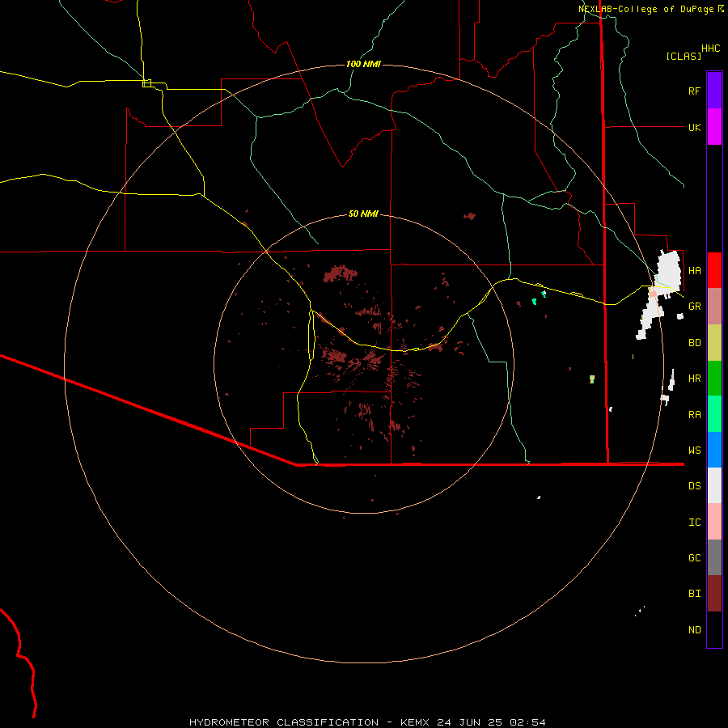Select the GR legend label
Viewport: 728px width, 728px height.
(x=694, y=307)
